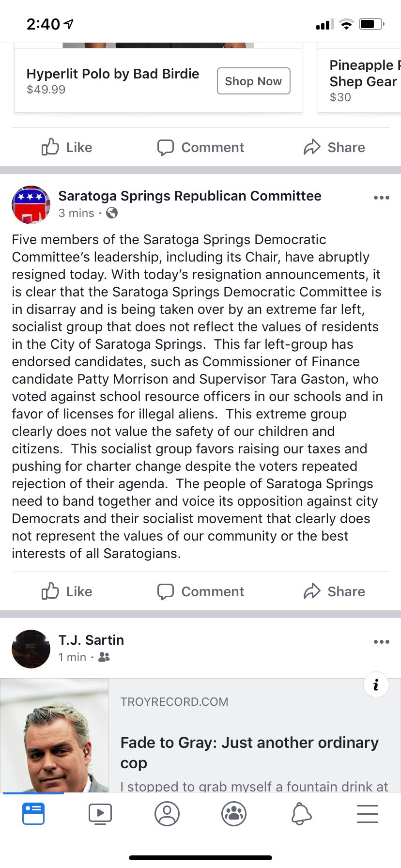Screen dimensions: 401x868
Task: Comment on the Bad Birdie ad post
Action: [200, 147]
